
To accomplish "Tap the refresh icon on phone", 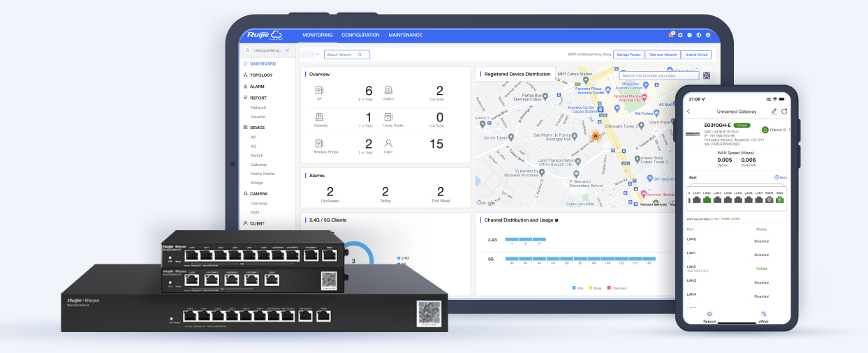I will 784,112.
